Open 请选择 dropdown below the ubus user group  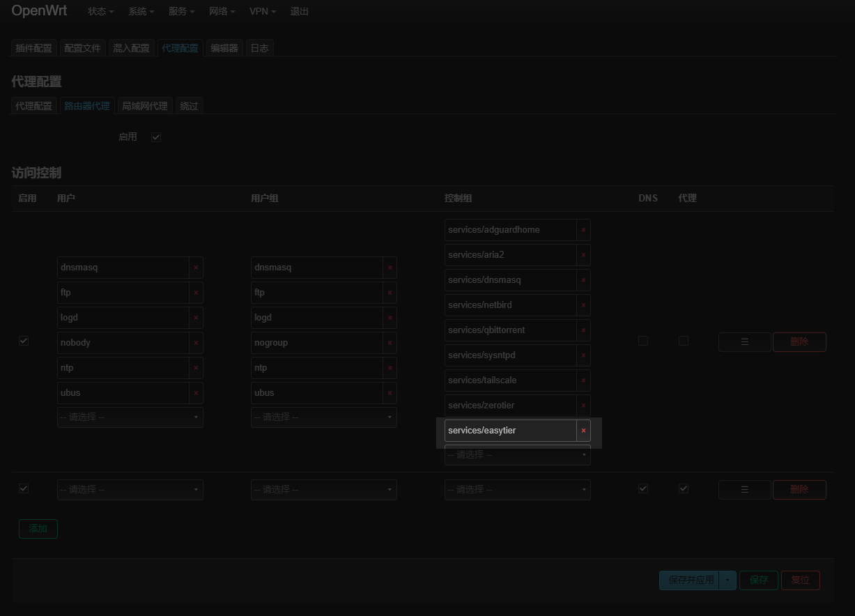click(324, 417)
